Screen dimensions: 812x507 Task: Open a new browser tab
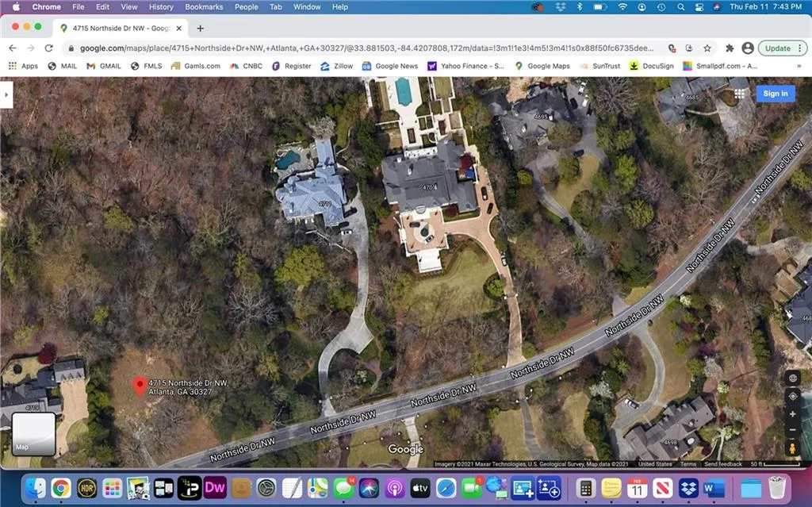click(x=201, y=29)
